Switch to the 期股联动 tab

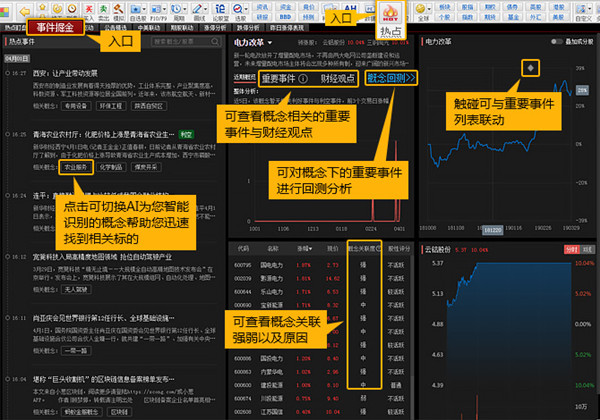pyautogui.click(x=181, y=28)
